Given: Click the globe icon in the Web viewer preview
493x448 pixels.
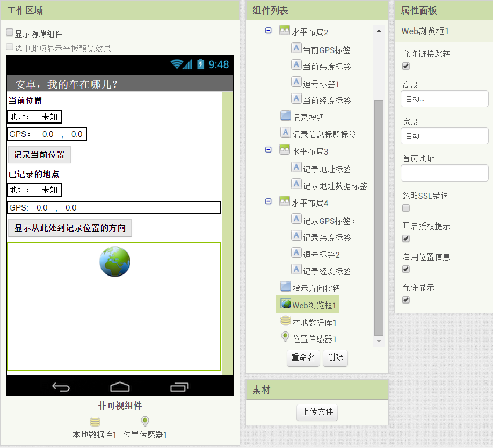Looking at the screenshot, I should pos(115,262).
